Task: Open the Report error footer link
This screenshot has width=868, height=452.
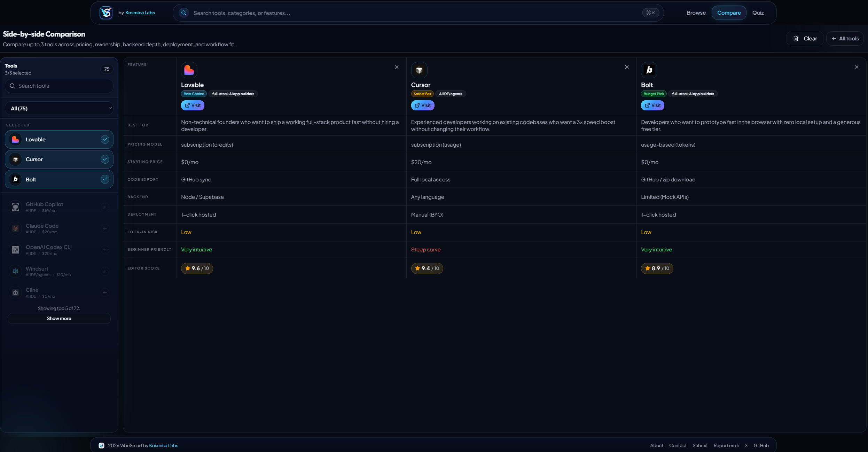Action: coord(726,445)
